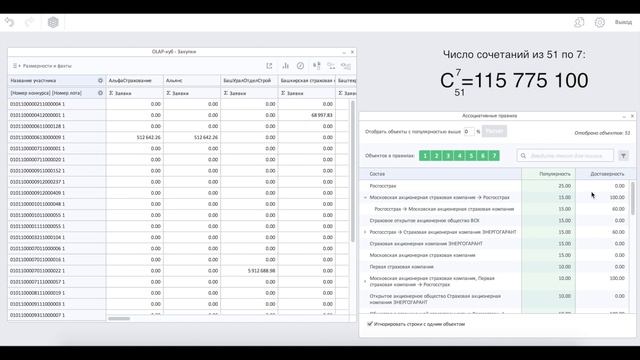Click the АльфаСтрахование column header
This screenshot has height=360, width=640.
(135, 81)
